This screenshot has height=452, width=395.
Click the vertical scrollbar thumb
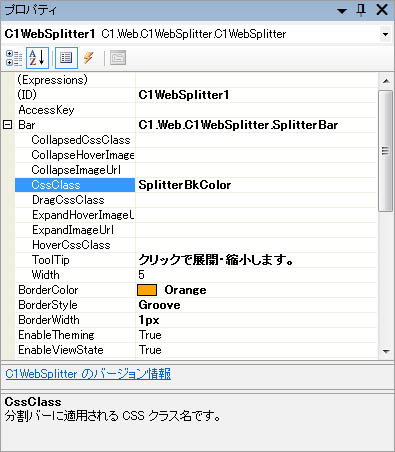386,151
